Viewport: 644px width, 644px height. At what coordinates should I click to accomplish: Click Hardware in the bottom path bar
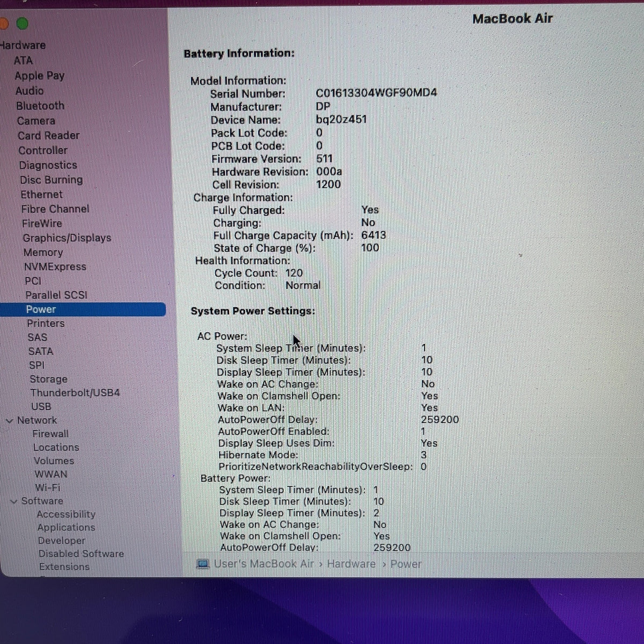(351, 564)
